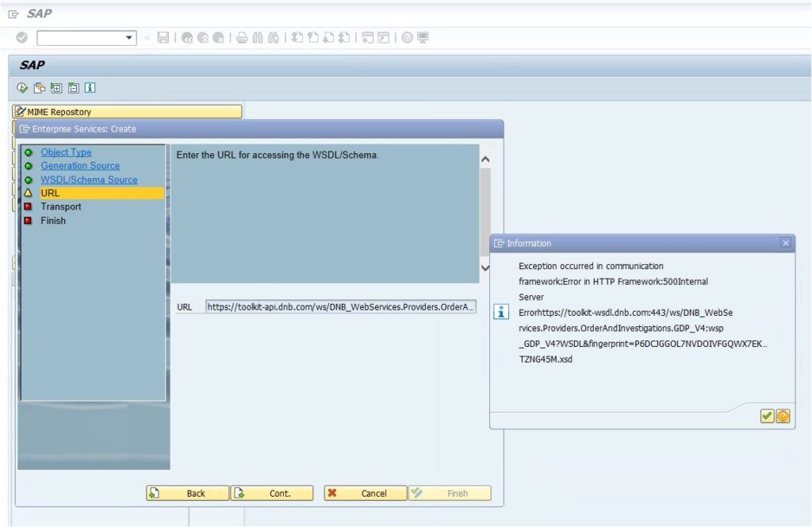Click the Help question mark toolbar icon
Viewport: 812px width, 527px height.
point(408,37)
